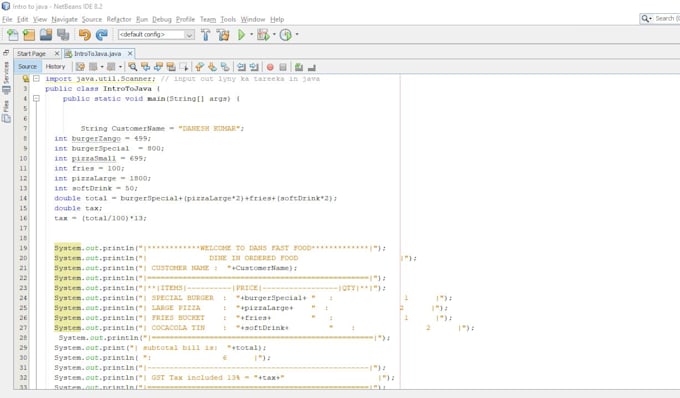Open the default config combo box
The image size is (680, 398).
pos(156,35)
